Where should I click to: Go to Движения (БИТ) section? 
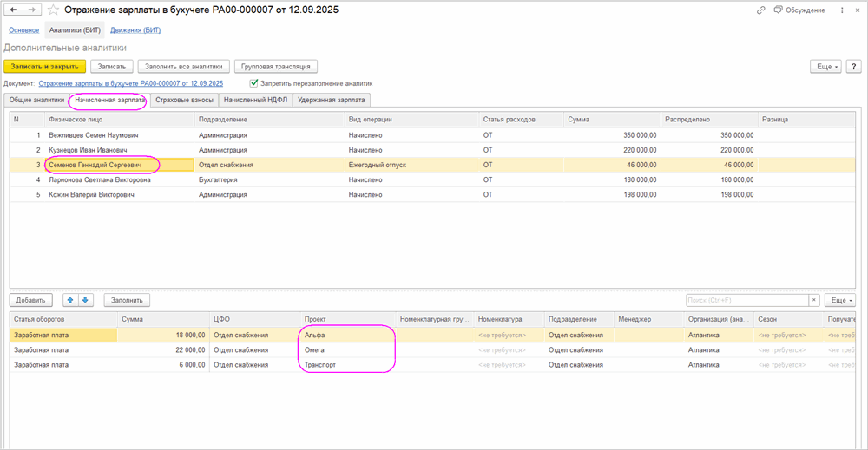(135, 30)
